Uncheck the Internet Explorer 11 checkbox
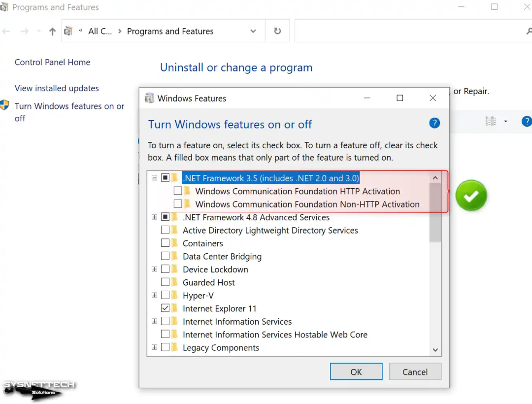Viewport: 532px width, 404px height. (165, 308)
